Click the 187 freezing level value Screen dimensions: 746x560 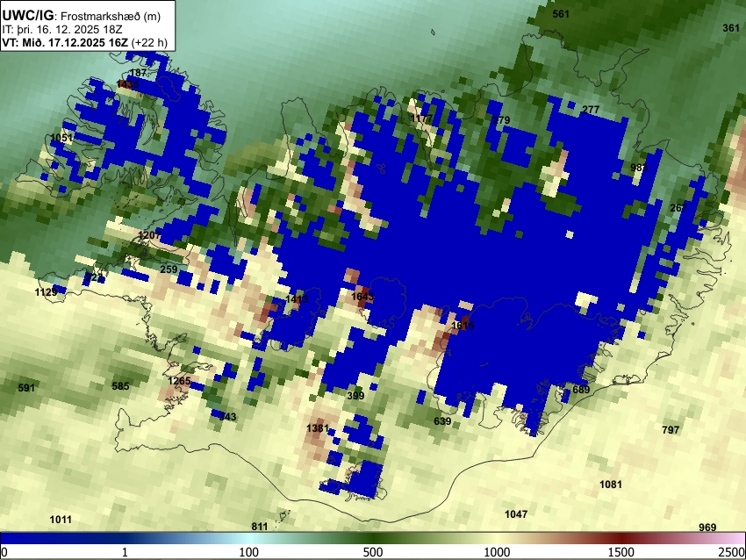138,73
